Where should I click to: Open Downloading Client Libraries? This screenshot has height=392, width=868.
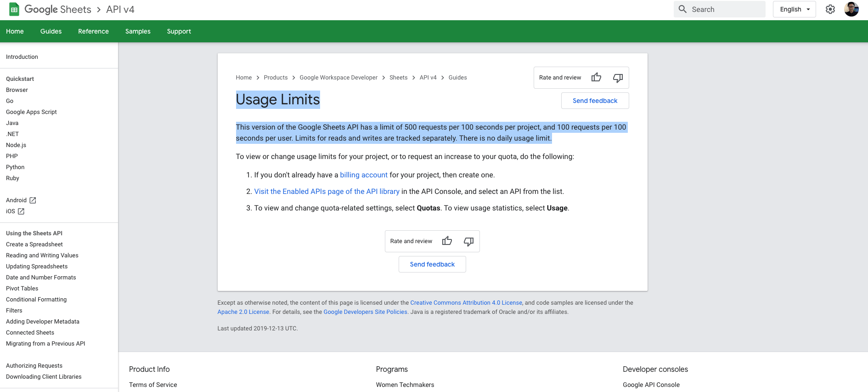pyautogui.click(x=44, y=377)
